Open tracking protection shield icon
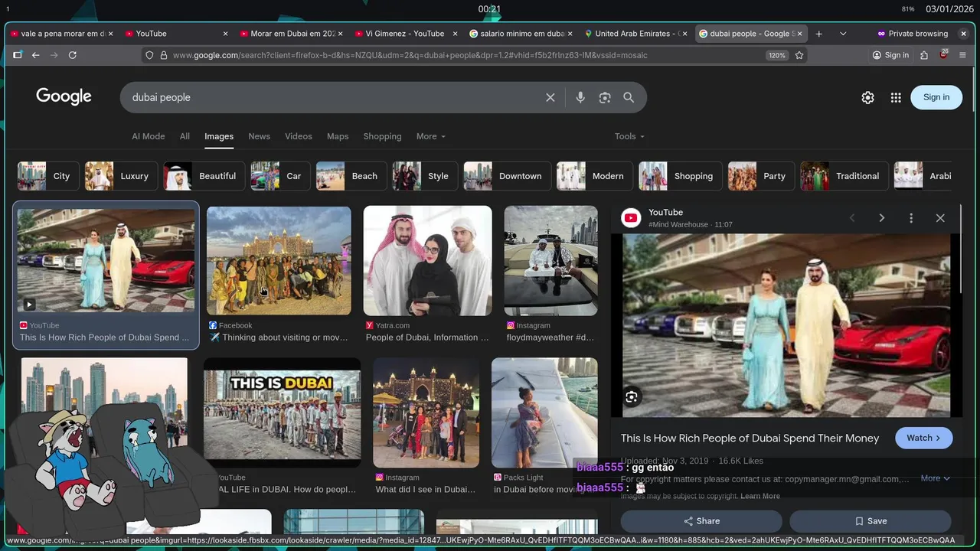This screenshot has width=980, height=551. coord(150,55)
